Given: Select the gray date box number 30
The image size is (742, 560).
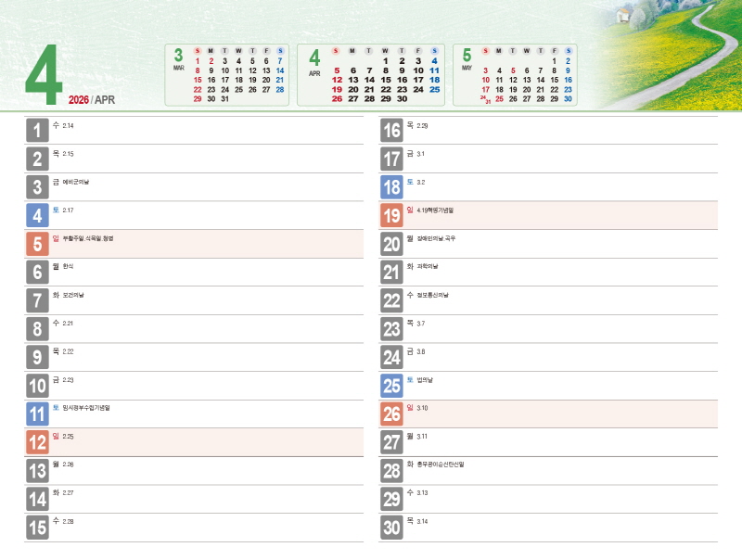Looking at the screenshot, I should point(391,528).
